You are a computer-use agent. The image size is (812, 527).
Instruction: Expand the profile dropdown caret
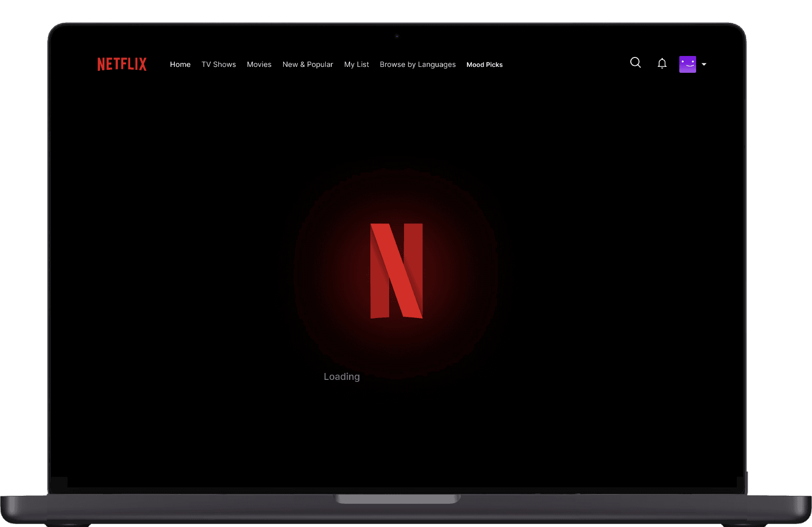[704, 64]
